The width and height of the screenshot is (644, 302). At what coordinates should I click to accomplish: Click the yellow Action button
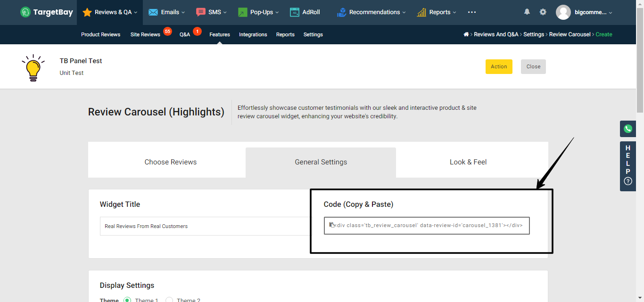point(499,66)
